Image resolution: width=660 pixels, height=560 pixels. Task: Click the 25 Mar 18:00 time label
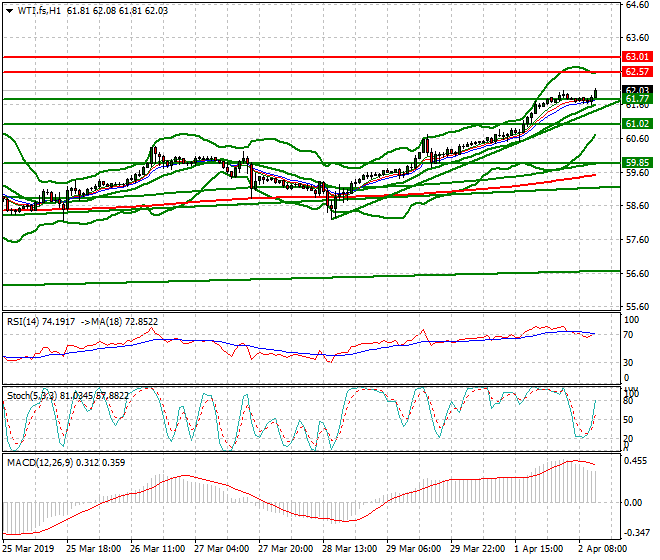pyautogui.click(x=93, y=549)
